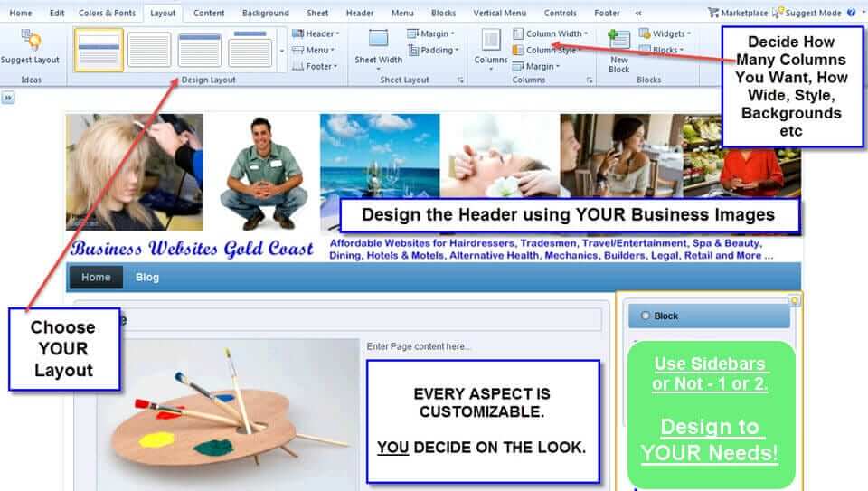Screen dimensions: 868x491
Task: Select the first design layout thumbnail
Action: pos(98,50)
